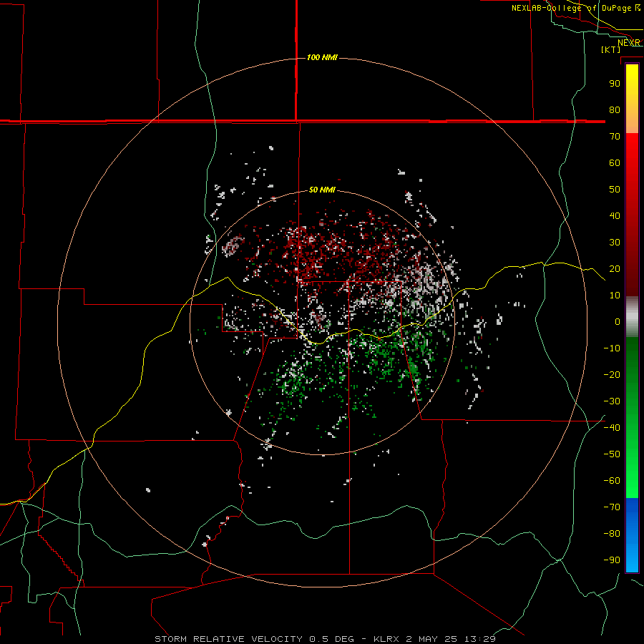Screen dimensions: 644x644
Task: Click the [KT] units label
Action: (610, 49)
